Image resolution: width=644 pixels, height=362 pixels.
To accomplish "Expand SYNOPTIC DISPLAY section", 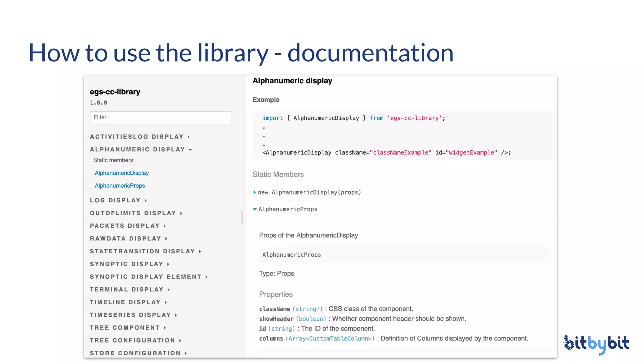I will 130,264.
